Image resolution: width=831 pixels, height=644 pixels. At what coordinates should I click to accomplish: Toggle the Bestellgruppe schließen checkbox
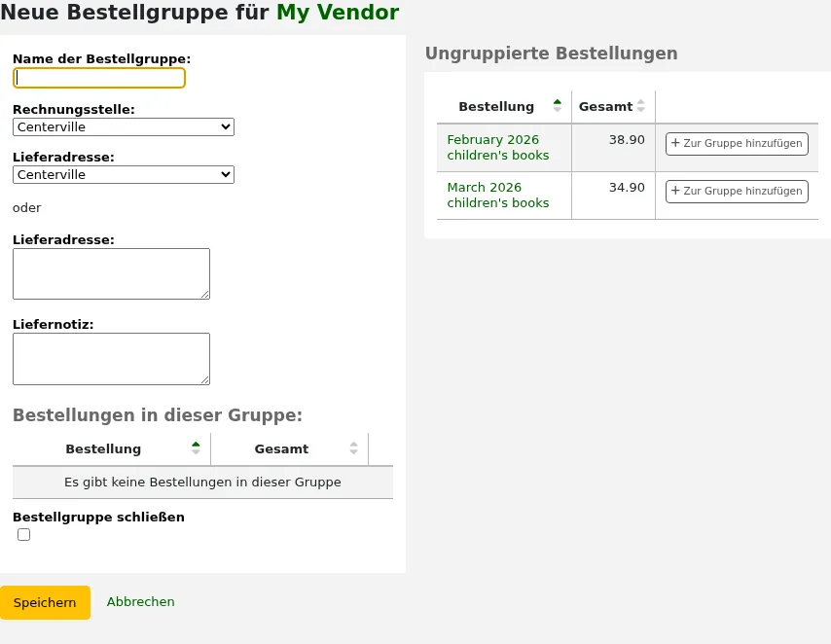coord(24,534)
